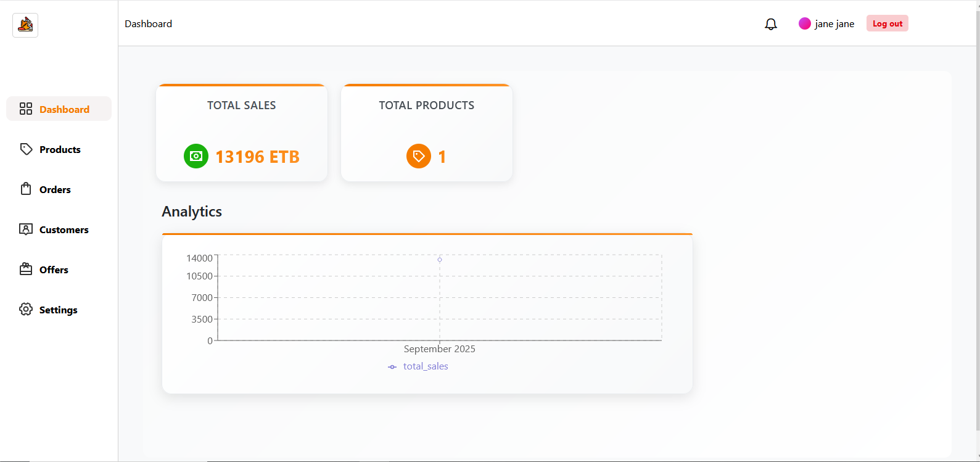Select the Orders shopping bag icon
Viewport: 980px width, 462px height.
(25, 189)
